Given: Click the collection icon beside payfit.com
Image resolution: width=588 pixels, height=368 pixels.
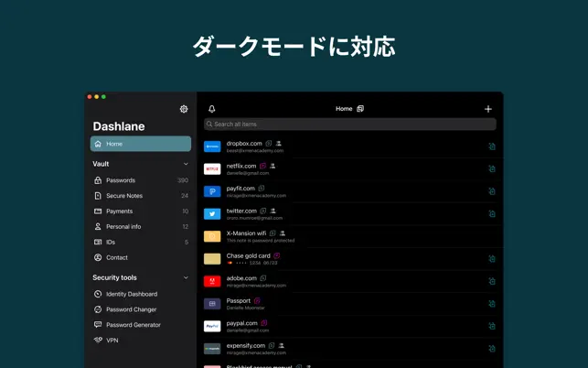Looking at the screenshot, I should [262, 189].
